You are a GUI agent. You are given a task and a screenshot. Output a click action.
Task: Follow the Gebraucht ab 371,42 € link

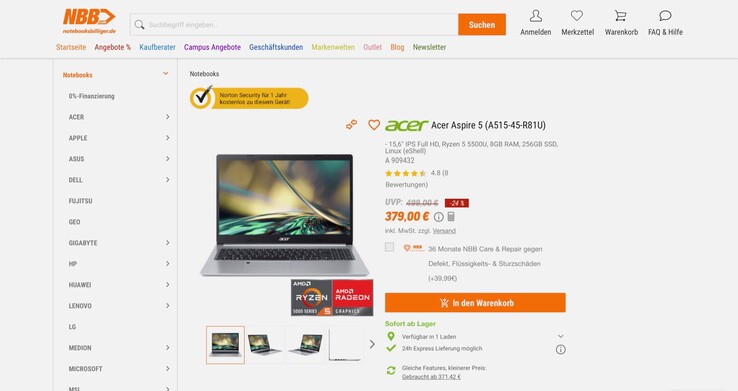(x=431, y=377)
